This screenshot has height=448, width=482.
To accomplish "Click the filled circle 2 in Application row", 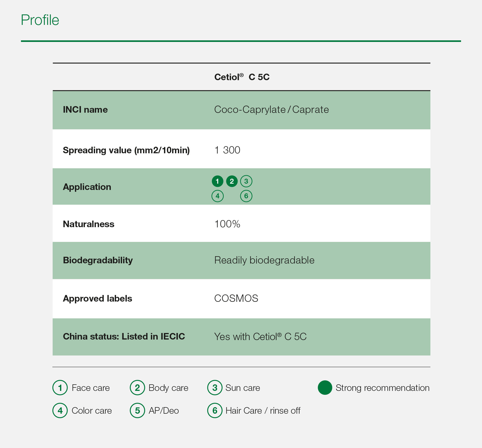I will pos(232,181).
